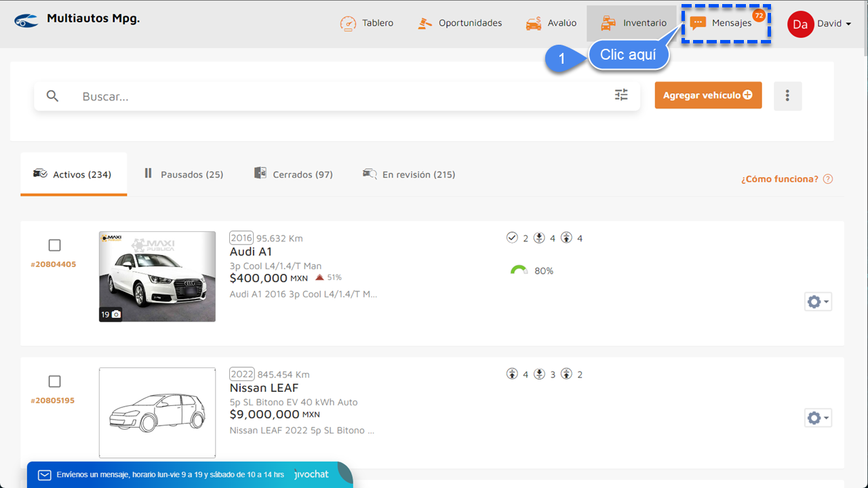Open the search filter sliders icon
The width and height of the screenshot is (868, 488).
coord(621,95)
